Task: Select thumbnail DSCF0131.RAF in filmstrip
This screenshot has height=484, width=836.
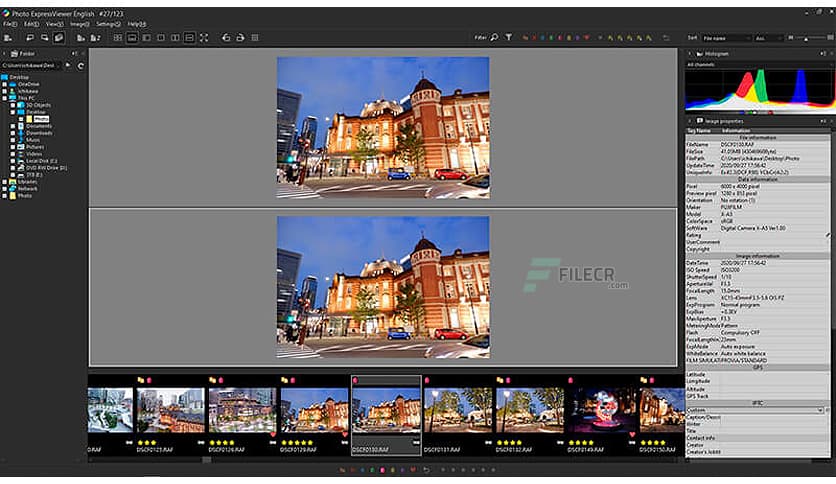Action: click(458, 415)
